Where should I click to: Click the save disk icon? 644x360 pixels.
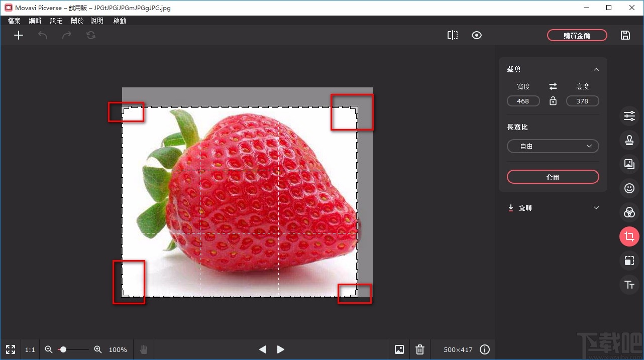(625, 35)
